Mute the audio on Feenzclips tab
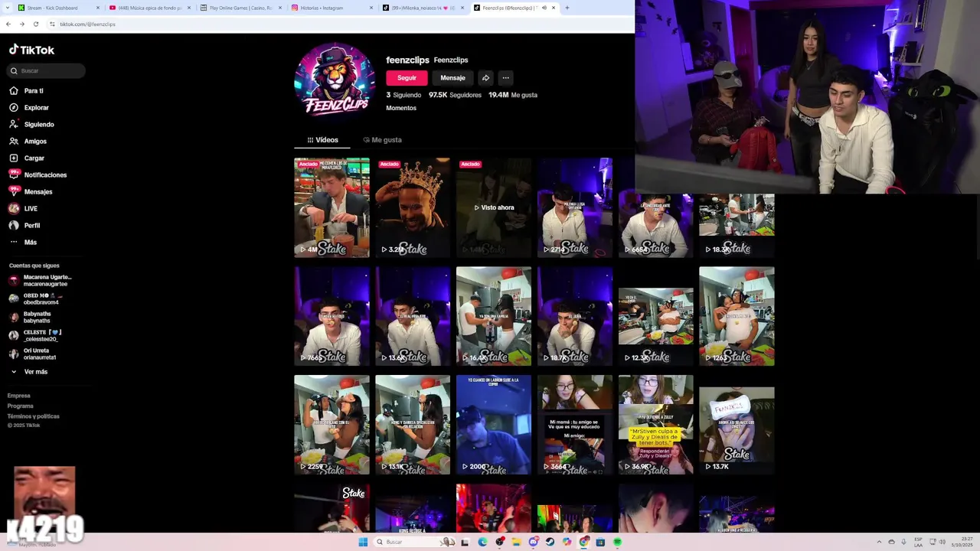The image size is (980, 551). pyautogui.click(x=544, y=8)
